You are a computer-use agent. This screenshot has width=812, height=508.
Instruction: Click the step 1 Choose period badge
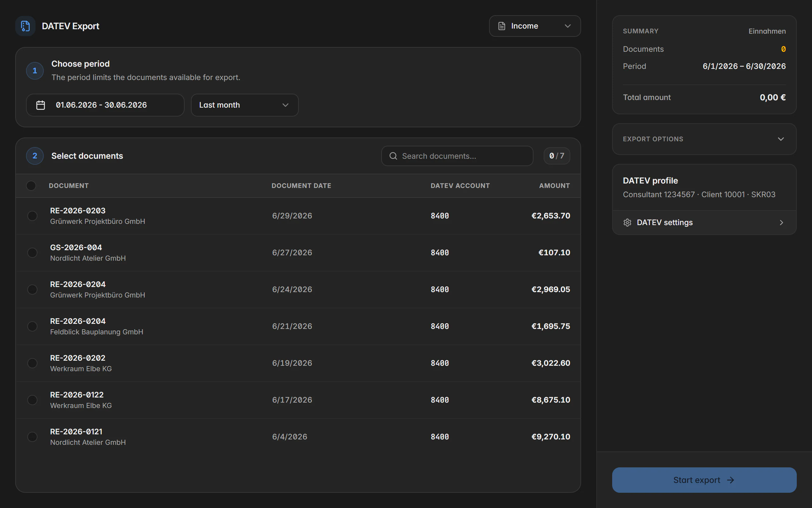35,70
